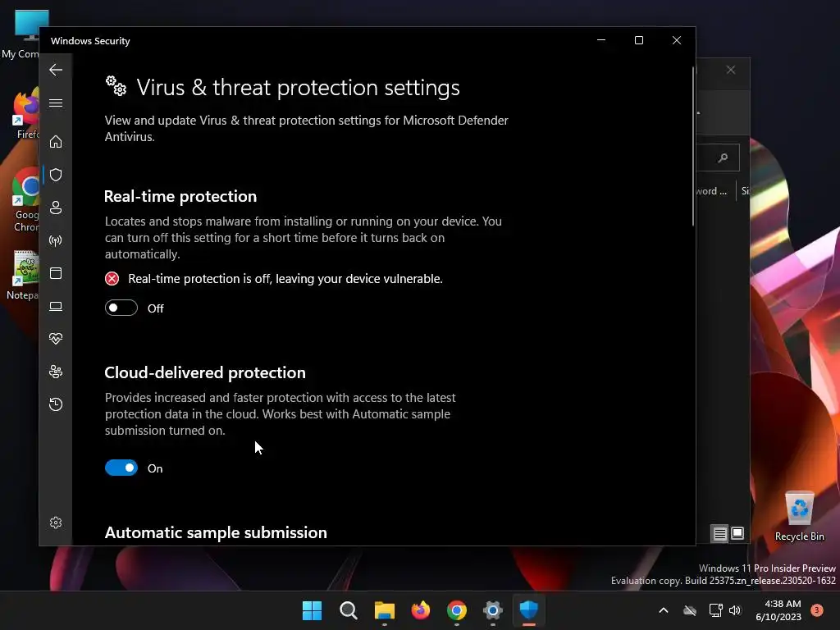Viewport: 840px width, 630px height.
Task: Launch Firefox from the taskbar
Action: click(x=421, y=610)
